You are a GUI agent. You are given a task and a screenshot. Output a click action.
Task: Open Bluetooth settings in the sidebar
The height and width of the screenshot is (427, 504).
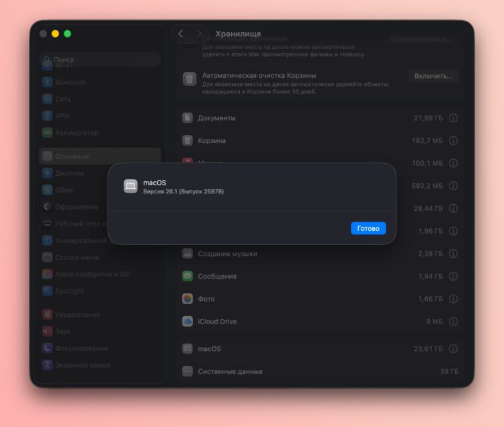point(100,82)
